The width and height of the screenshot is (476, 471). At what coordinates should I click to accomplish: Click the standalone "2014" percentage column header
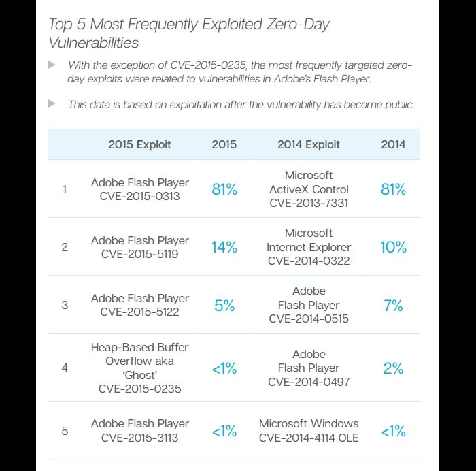coord(393,144)
